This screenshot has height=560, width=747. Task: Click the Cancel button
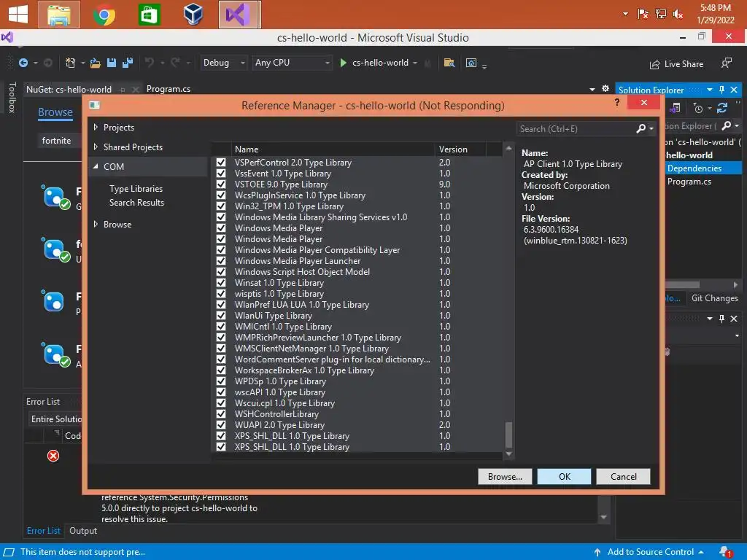(623, 477)
